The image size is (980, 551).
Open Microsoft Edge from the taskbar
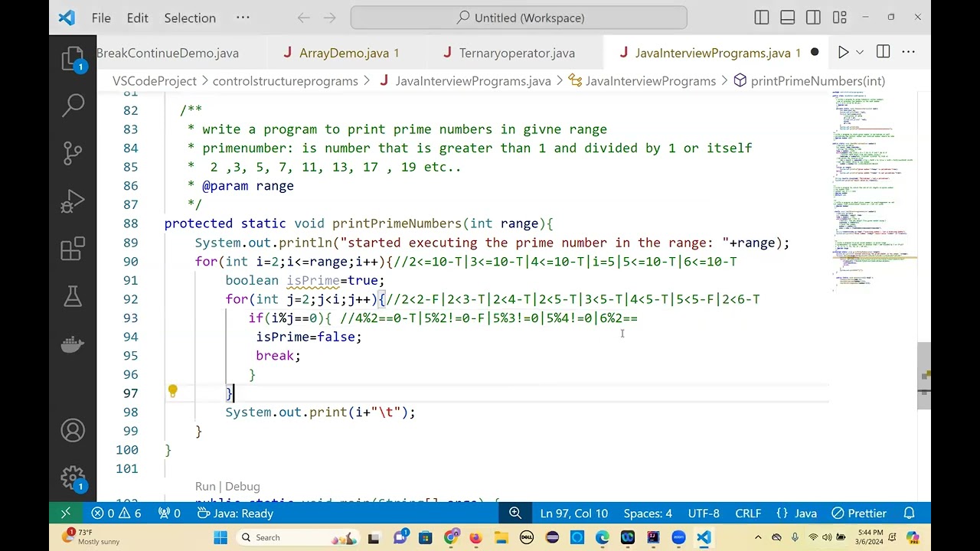(603, 538)
